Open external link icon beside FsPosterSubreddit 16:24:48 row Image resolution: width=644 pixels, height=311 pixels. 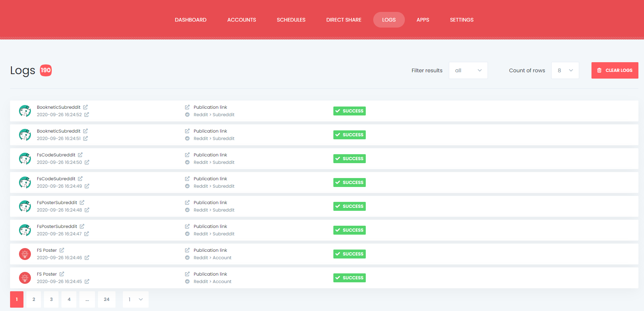82,202
